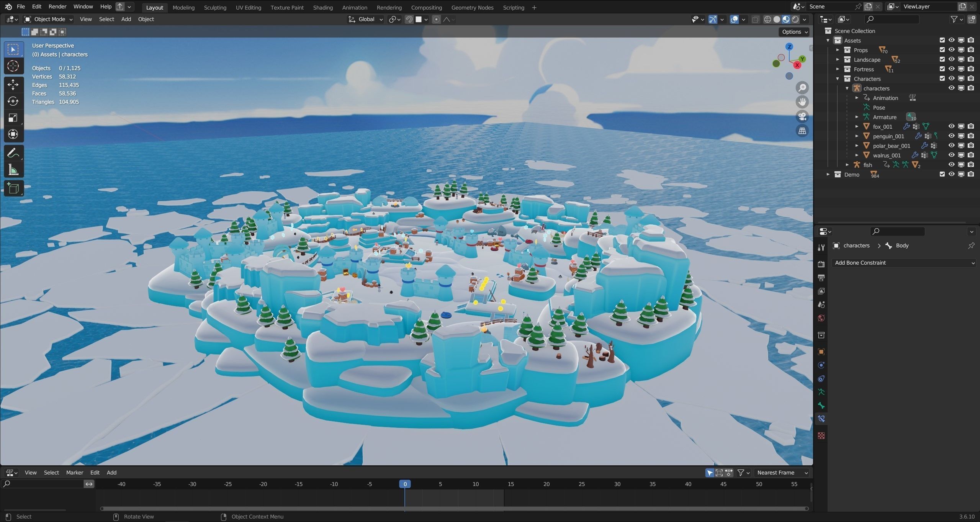Toggle snapping magnet icon
980x522 pixels.
point(409,19)
